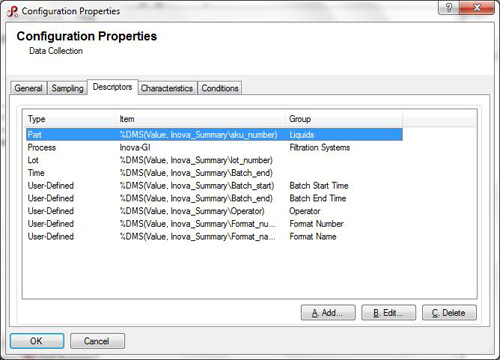Sort by the Group column header

click(x=344, y=119)
